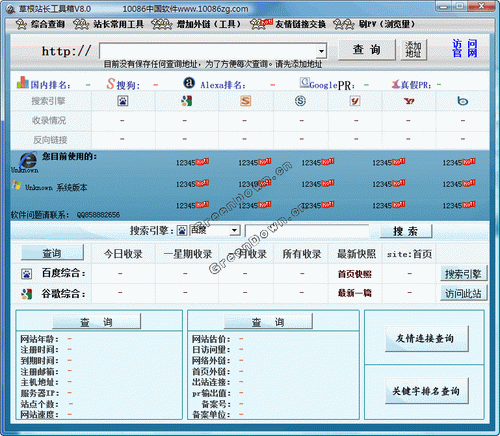Click the 备案号 label

[x=216, y=404]
